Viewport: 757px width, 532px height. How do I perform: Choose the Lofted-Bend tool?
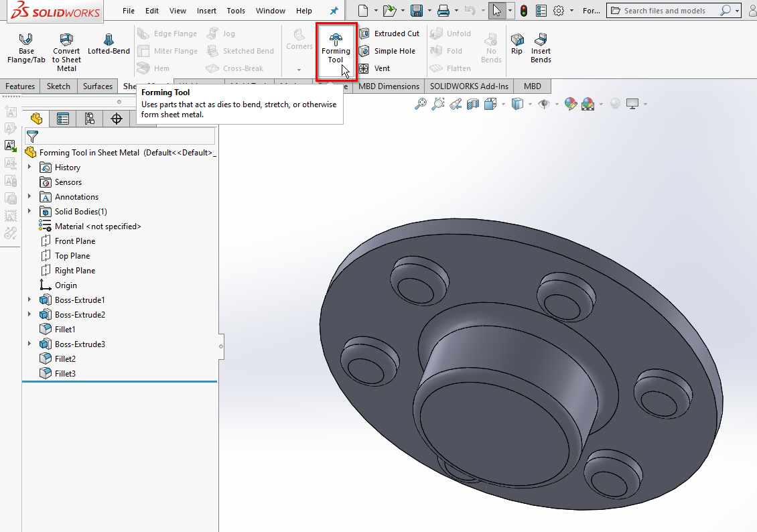(109, 44)
